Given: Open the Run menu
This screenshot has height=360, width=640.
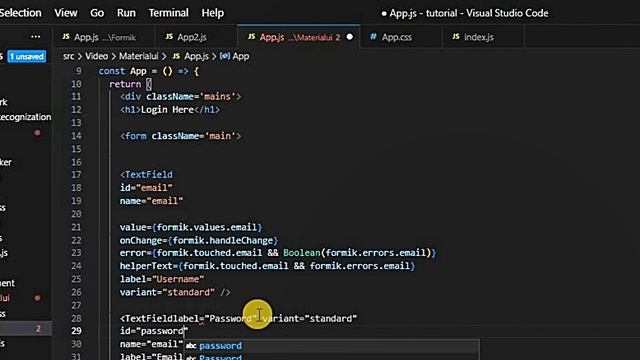Looking at the screenshot, I should tap(126, 13).
